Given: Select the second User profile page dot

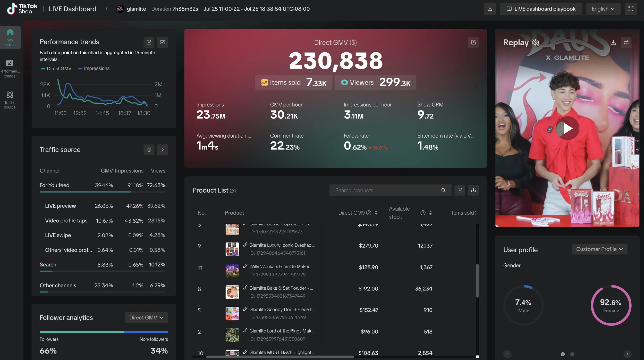Looking at the screenshot, I should point(572,354).
